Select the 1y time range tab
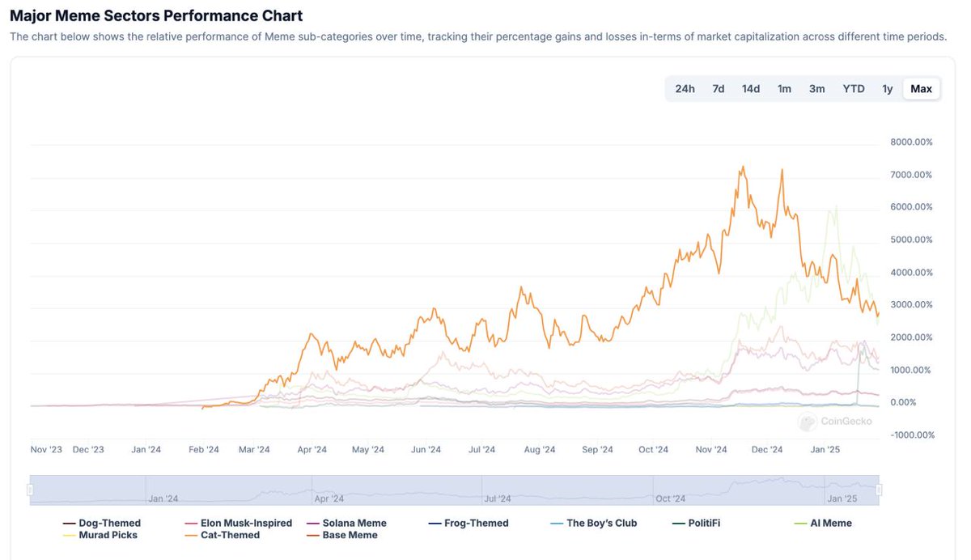Image resolution: width=971 pixels, height=560 pixels. [888, 89]
